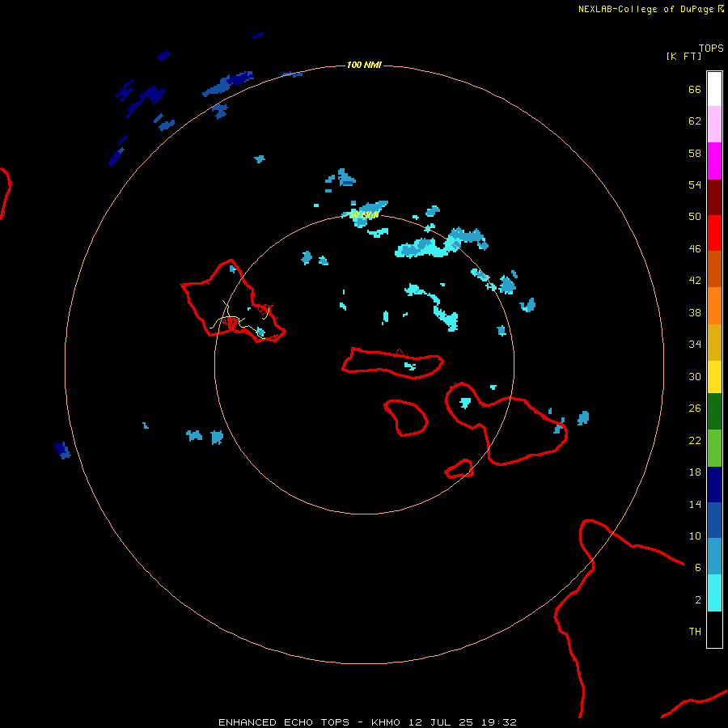
Task: Click the gold 38 K FT swatch
Action: [x=714, y=342]
